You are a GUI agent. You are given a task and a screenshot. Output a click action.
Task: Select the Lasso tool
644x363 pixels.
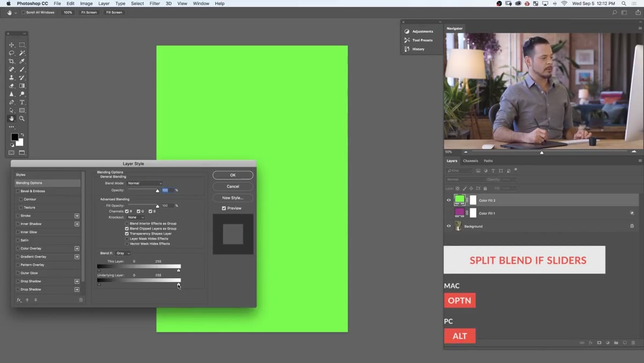pyautogui.click(x=11, y=53)
